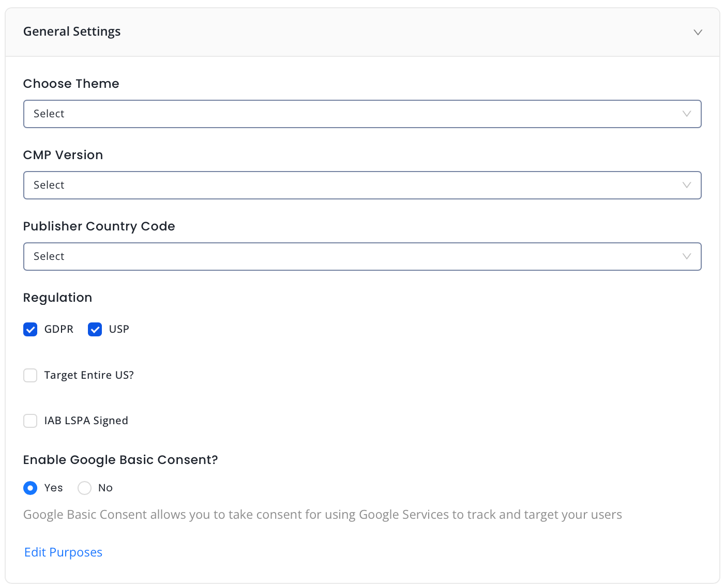Select Yes for Google Basic Consent
Image resolution: width=725 pixels, height=588 pixels.
point(31,488)
